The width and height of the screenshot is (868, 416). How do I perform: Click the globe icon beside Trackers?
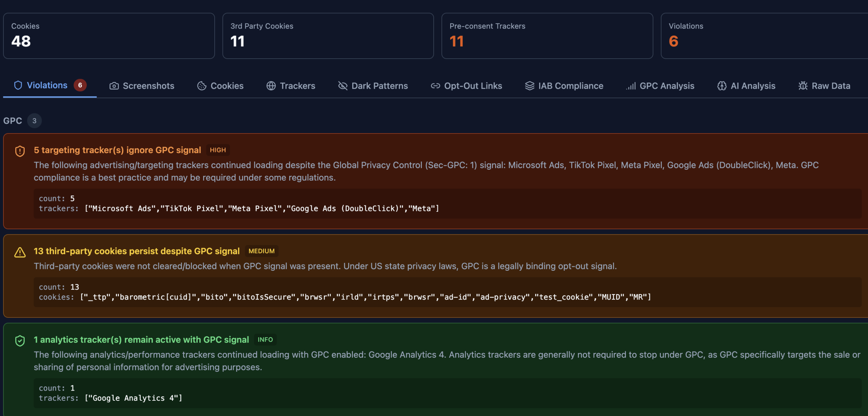[271, 86]
